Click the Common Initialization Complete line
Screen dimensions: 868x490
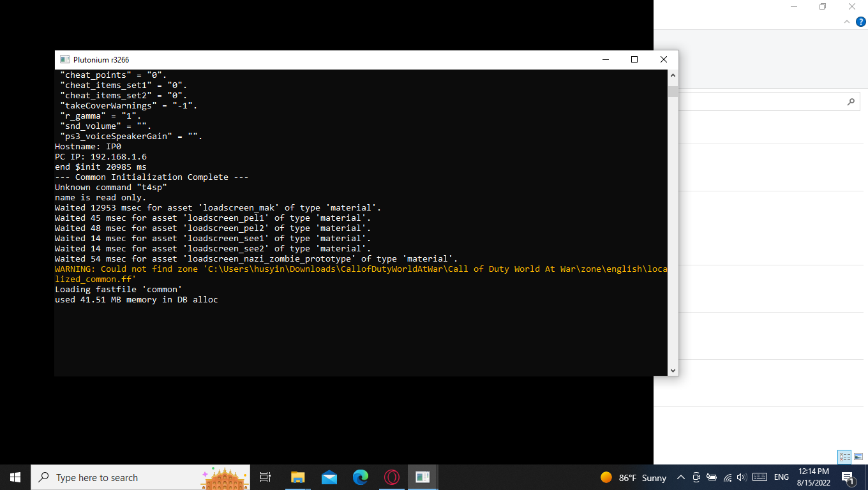coord(152,177)
